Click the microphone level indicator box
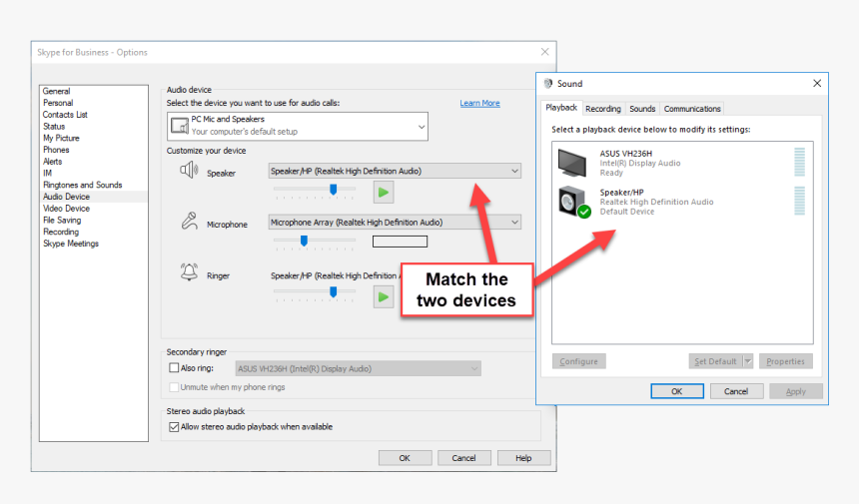Screen dimensions: 859x504 click(x=400, y=242)
